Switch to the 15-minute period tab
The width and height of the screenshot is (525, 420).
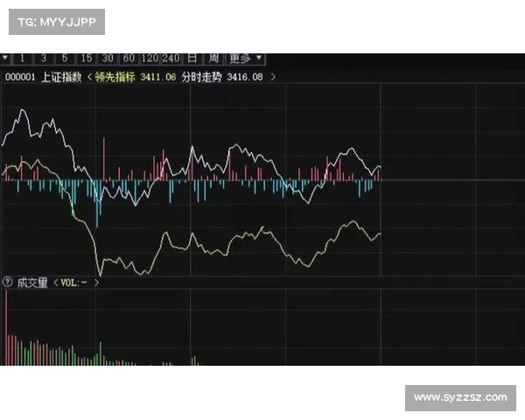(x=87, y=59)
